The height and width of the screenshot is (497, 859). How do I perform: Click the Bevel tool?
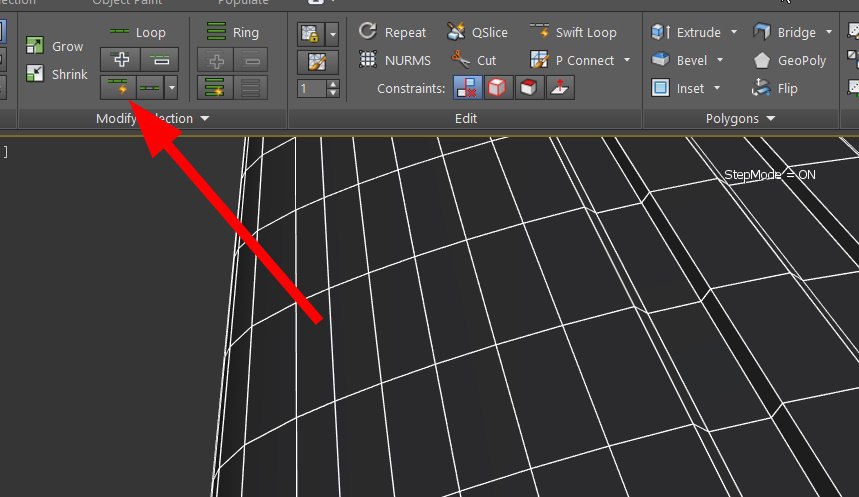679,60
